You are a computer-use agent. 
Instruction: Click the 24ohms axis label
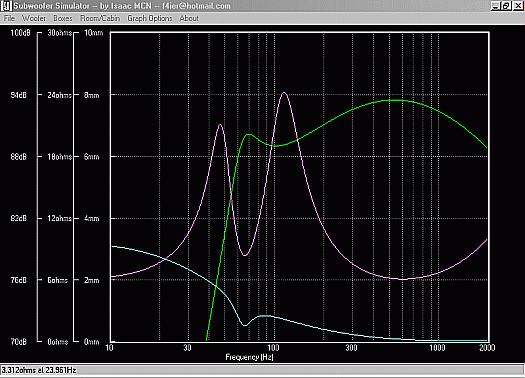pos(60,95)
